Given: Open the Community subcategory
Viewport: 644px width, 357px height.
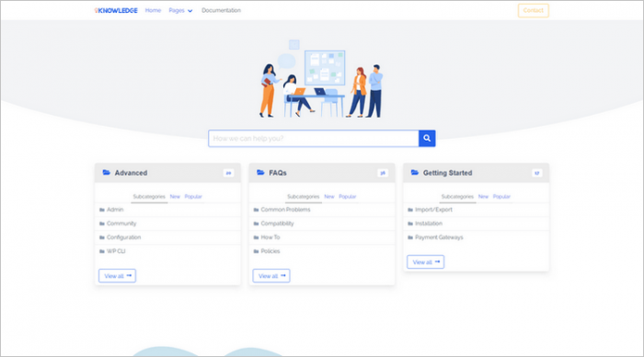Looking at the screenshot, I should tap(121, 224).
